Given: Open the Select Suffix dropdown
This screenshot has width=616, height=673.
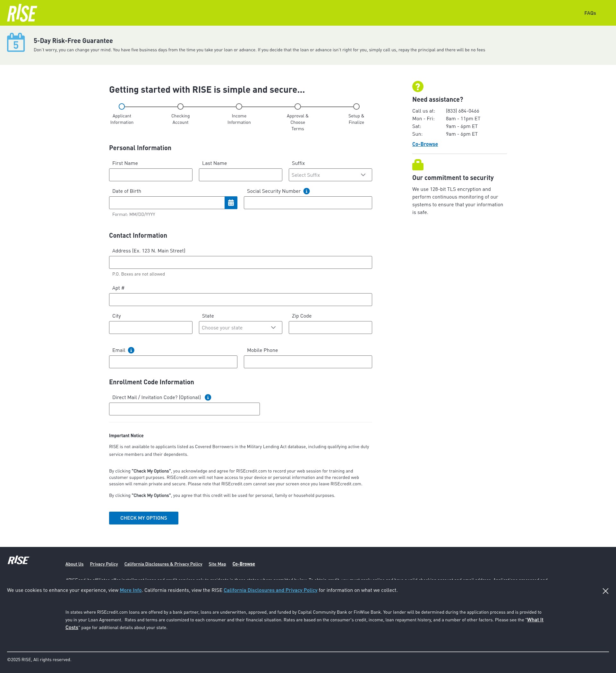Looking at the screenshot, I should (x=330, y=175).
